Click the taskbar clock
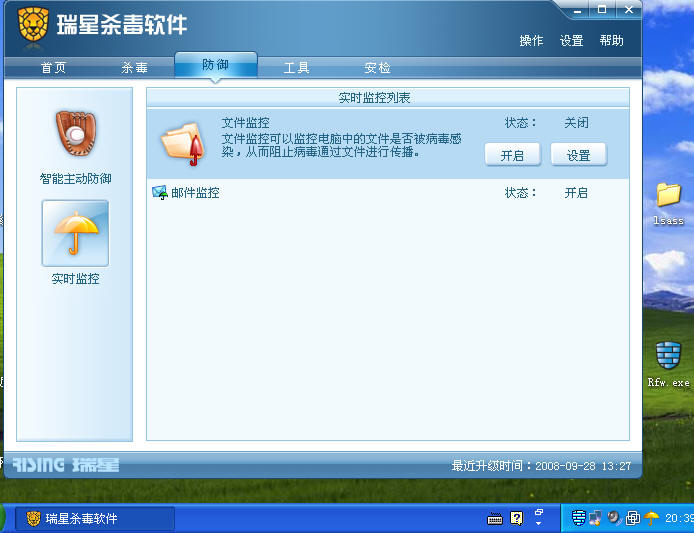Image resolution: width=694 pixels, height=533 pixels. click(x=679, y=518)
